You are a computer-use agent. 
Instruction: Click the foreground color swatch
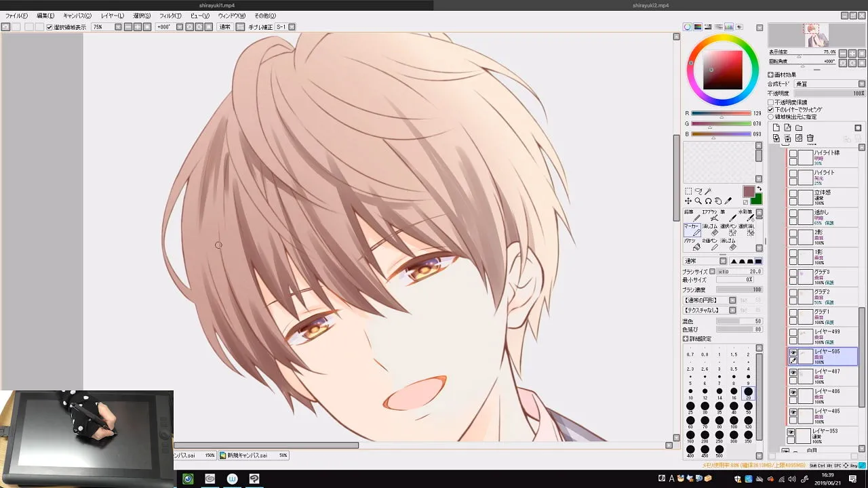point(748,192)
